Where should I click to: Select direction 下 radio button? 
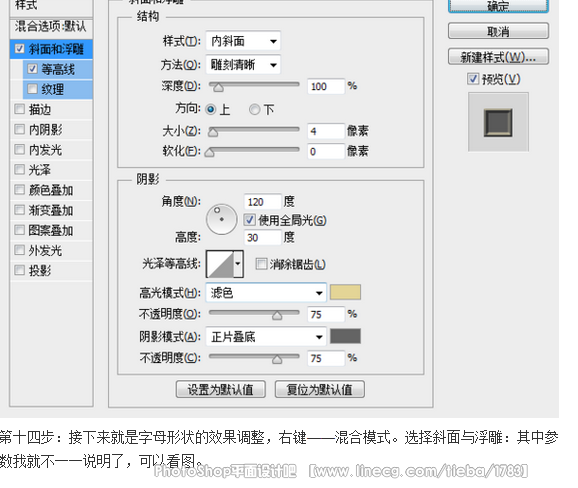pyautogui.click(x=254, y=109)
